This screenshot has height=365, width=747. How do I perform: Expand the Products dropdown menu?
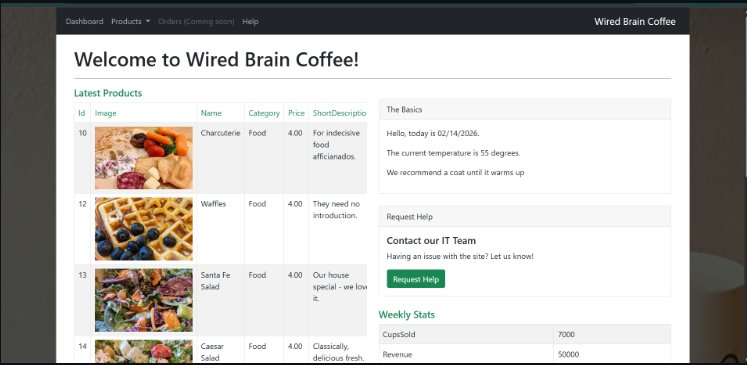click(131, 21)
